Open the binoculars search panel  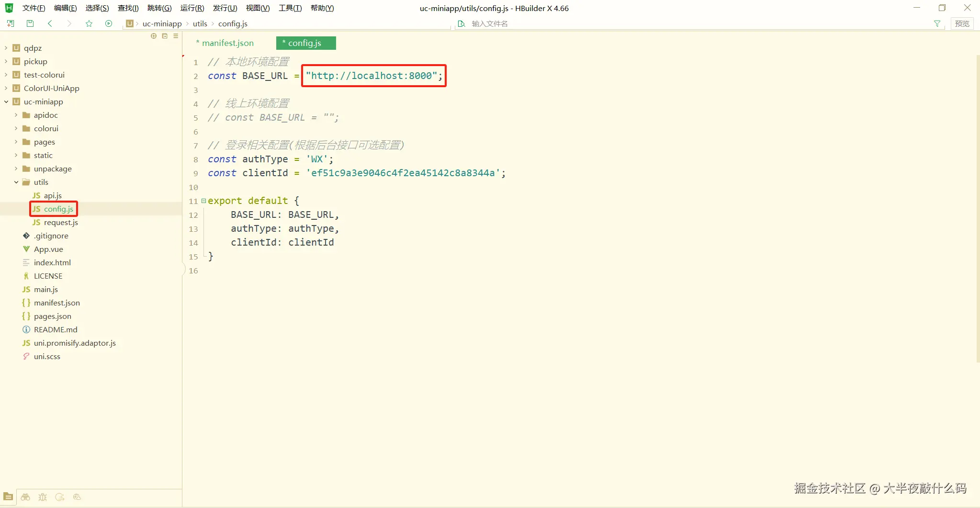coord(25,497)
